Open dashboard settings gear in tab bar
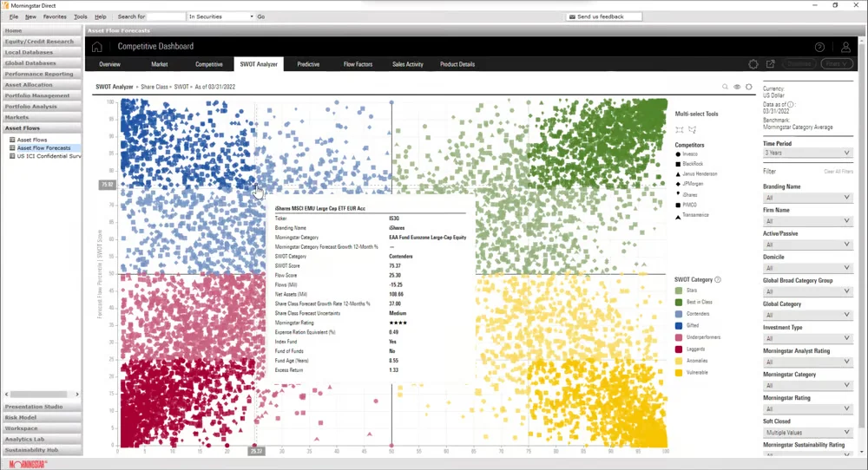 (x=753, y=64)
